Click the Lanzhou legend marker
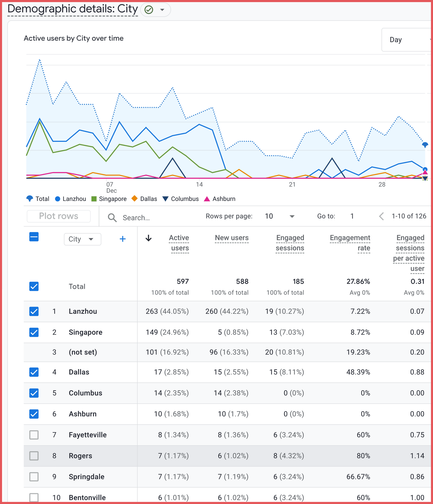 58,199
